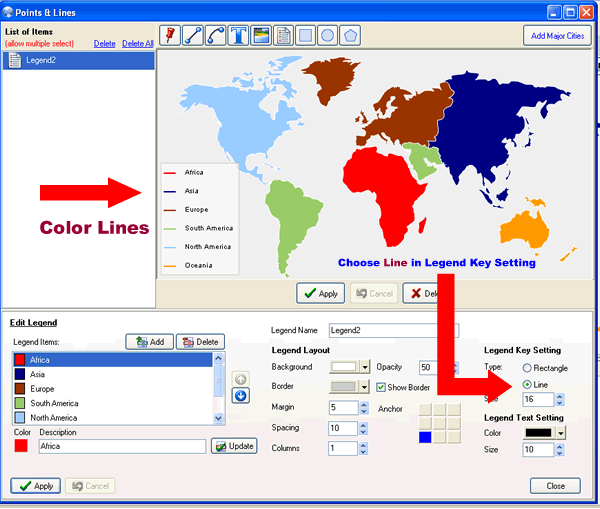Click the Margin value field
The width and height of the screenshot is (600, 509).
(344, 408)
